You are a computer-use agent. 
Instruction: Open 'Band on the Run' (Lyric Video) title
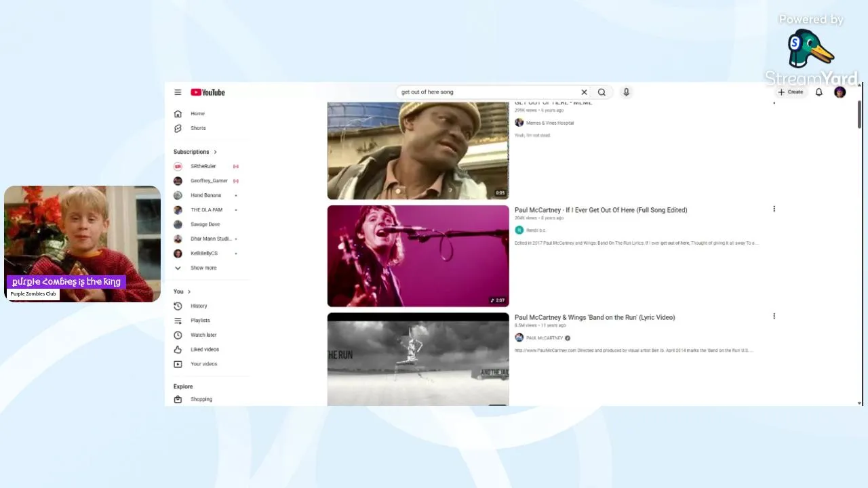point(595,317)
